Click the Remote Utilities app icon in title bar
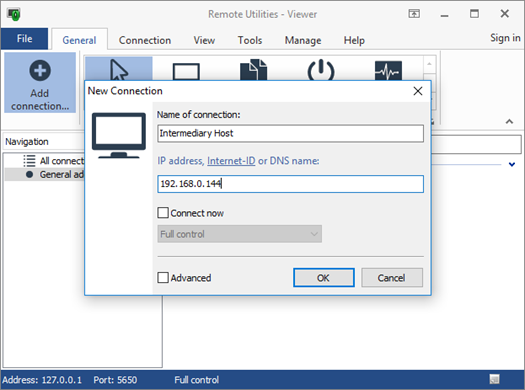This screenshot has width=525, height=390. (x=14, y=14)
